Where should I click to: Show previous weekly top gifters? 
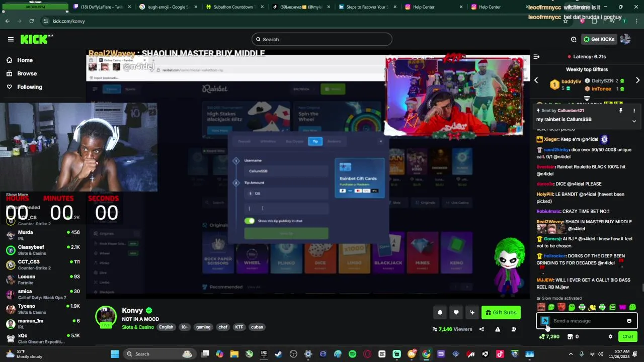coord(536,80)
